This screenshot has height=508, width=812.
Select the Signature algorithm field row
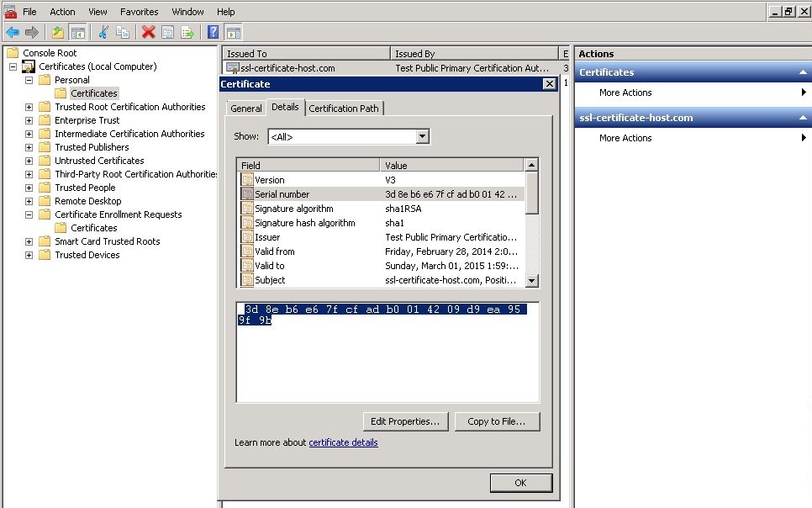click(x=294, y=209)
